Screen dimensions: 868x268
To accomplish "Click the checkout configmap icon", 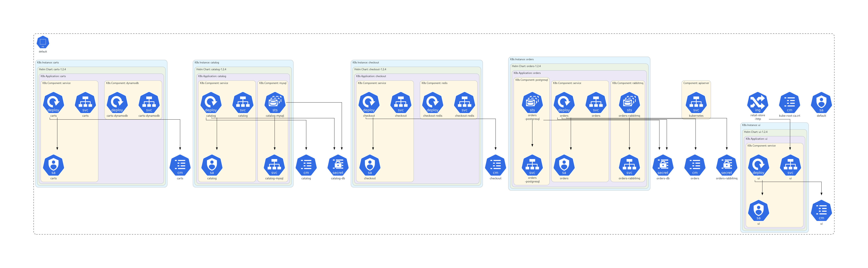I will [495, 165].
